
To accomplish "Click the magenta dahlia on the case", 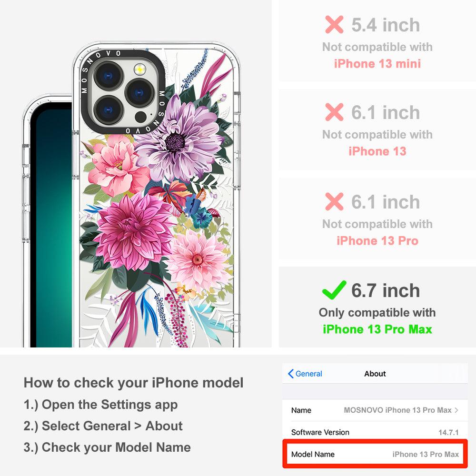I will pos(134,231).
